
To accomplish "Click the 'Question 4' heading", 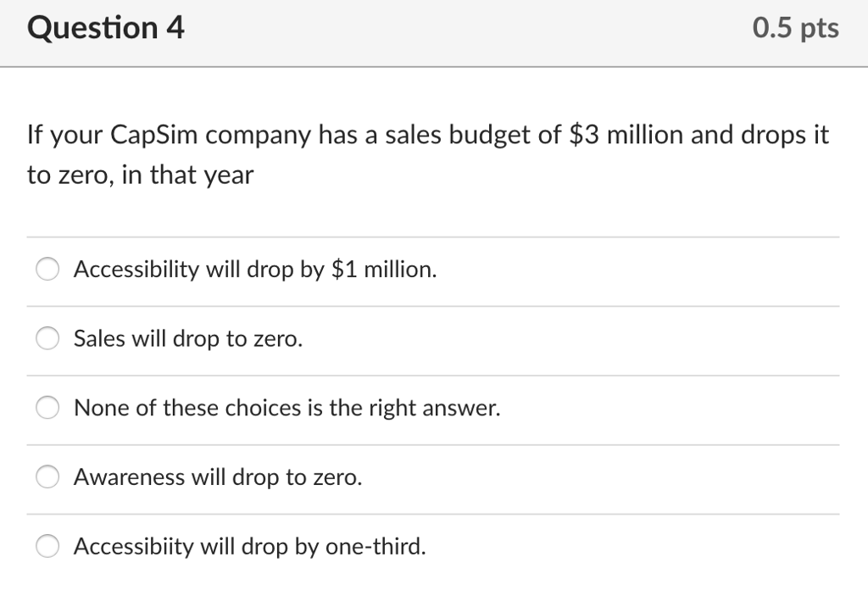I will pos(105,28).
